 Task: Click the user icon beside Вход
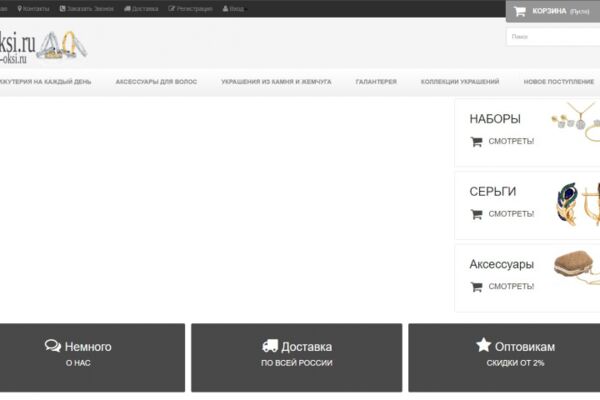(x=225, y=8)
